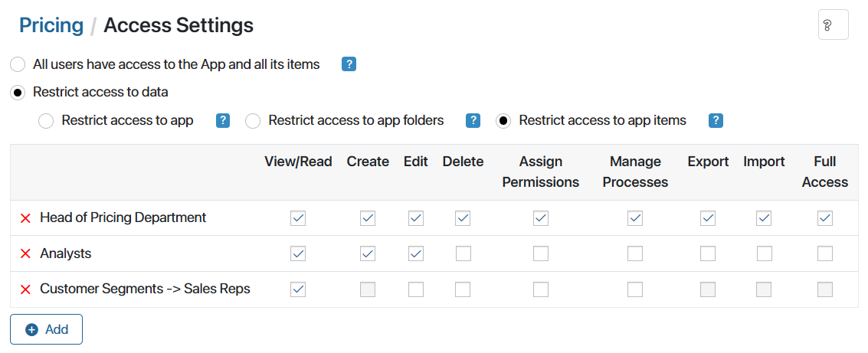Click the Full Access column header
The image size is (868, 353).
pos(825,172)
